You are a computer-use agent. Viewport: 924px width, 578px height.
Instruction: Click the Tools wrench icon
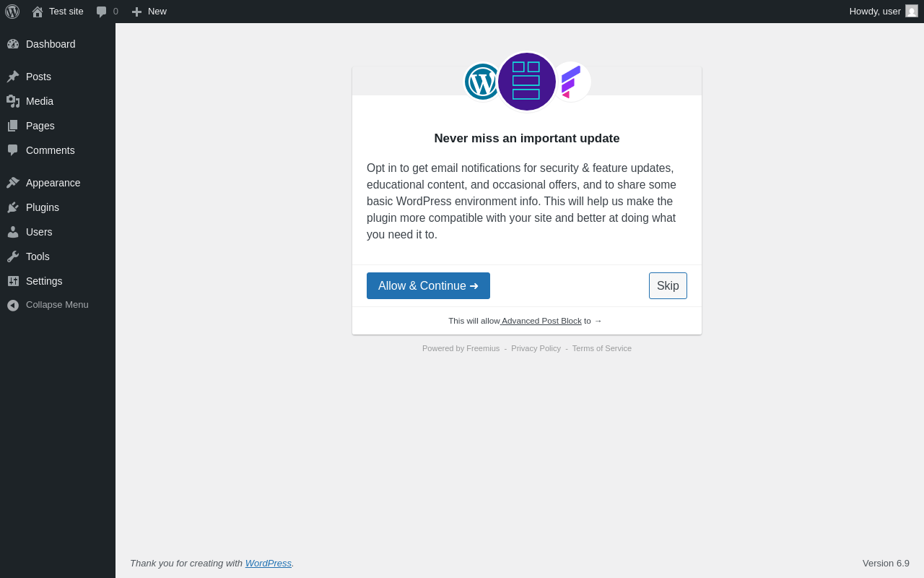[13, 256]
